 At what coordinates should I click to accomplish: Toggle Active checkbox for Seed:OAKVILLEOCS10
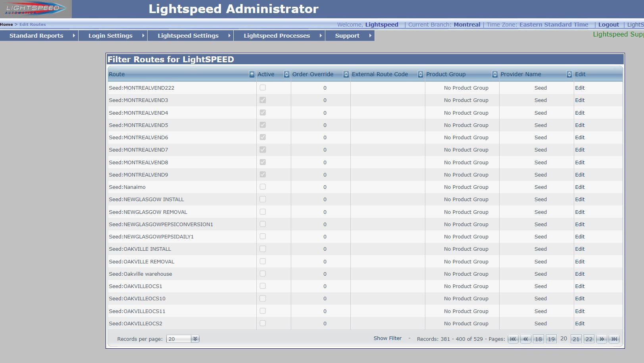click(x=263, y=298)
